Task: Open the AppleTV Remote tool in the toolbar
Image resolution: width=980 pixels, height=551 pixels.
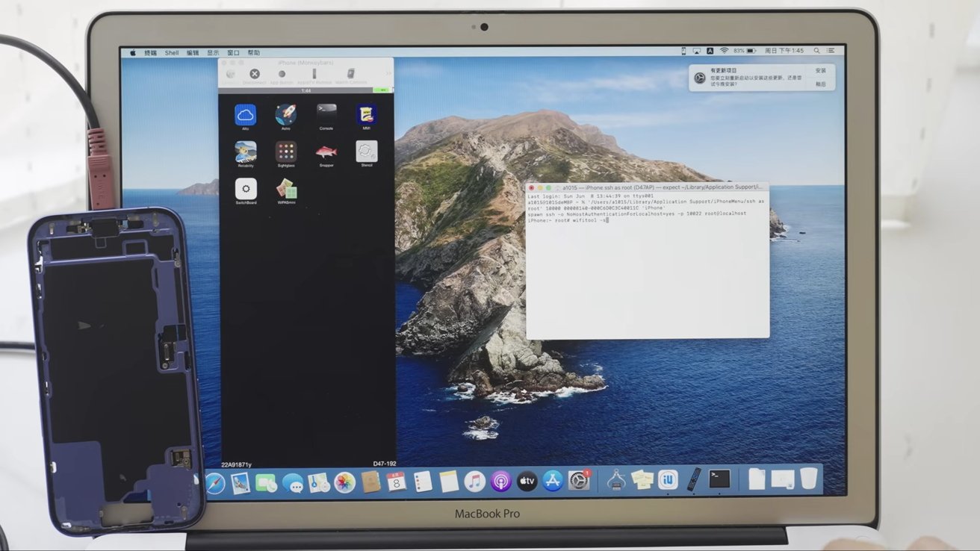Action: coord(314,73)
